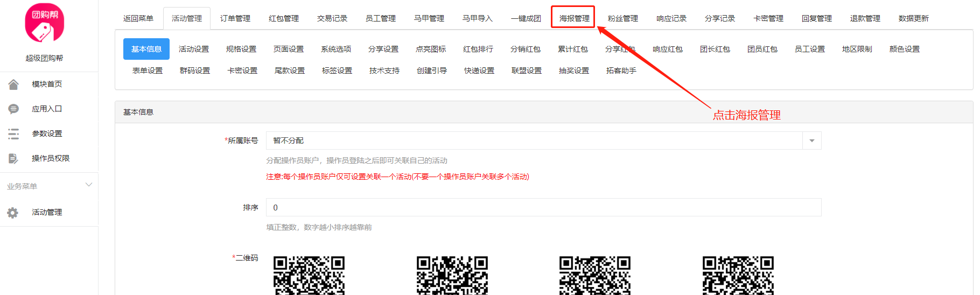
Task: Click the fourth QR code image
Action: [x=738, y=275]
